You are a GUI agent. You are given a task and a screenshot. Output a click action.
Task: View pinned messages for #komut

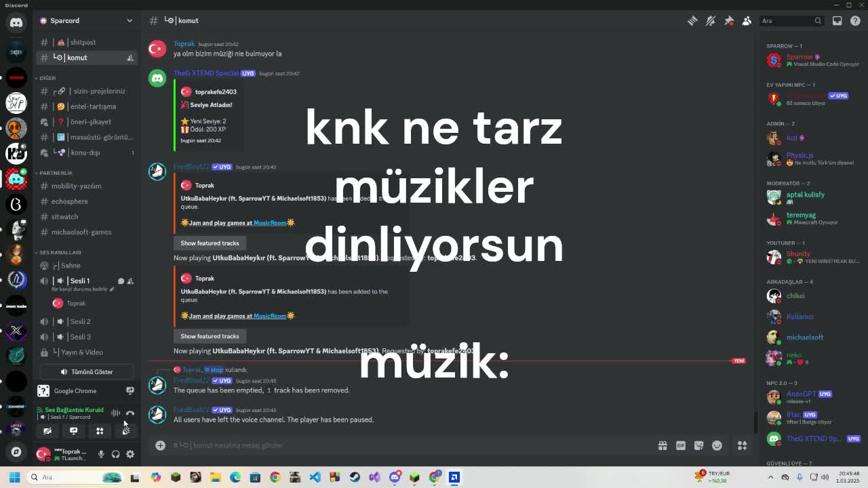(x=728, y=20)
